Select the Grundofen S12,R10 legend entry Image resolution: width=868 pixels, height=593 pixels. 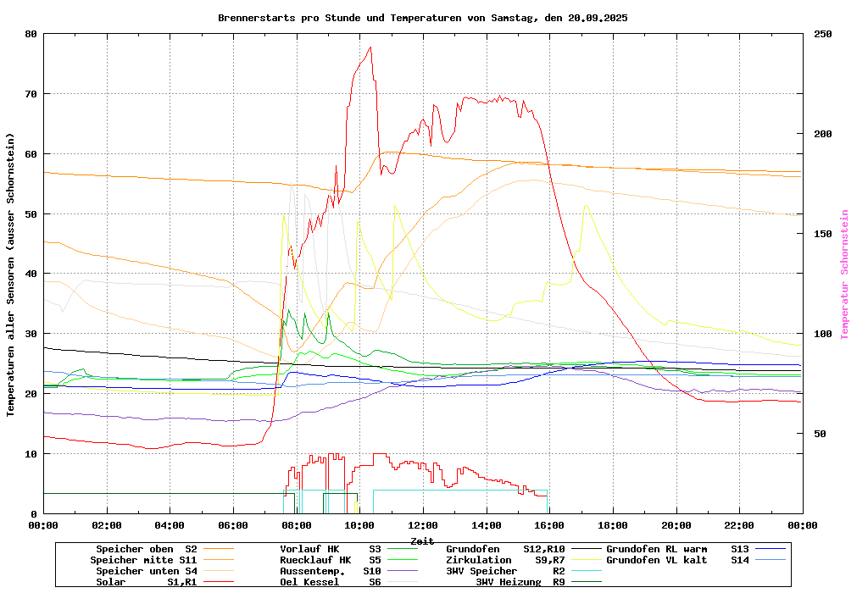point(505,549)
